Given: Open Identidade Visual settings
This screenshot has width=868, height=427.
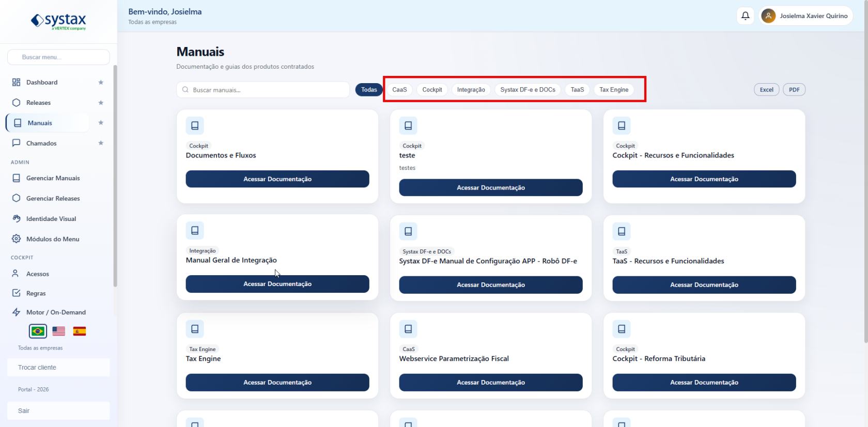Looking at the screenshot, I should [58, 219].
